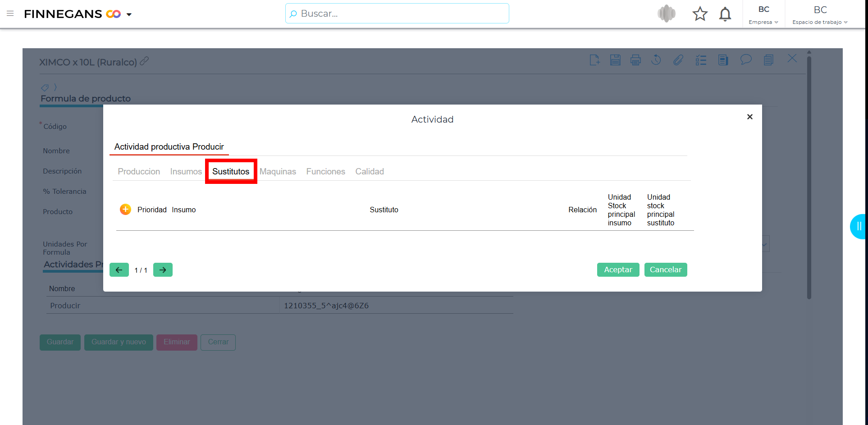Viewport: 868px width, 425px height.
Task: Add a substitute row with plus icon
Action: [125, 209]
